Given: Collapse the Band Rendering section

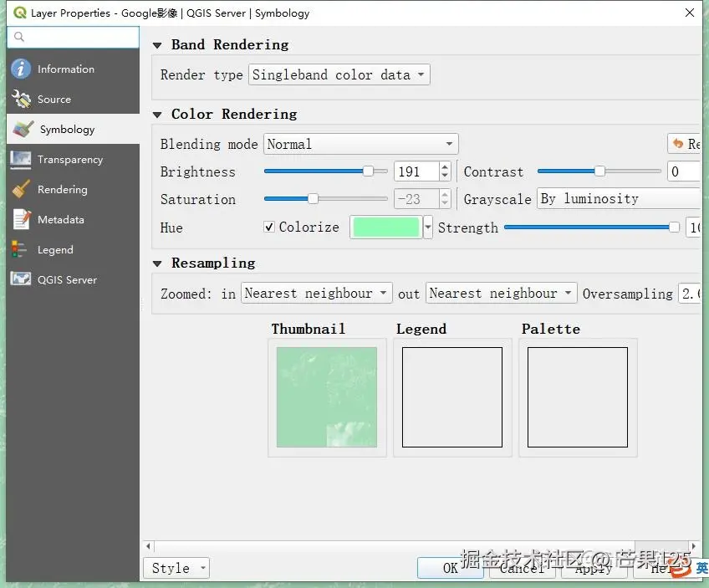Looking at the screenshot, I should (x=157, y=45).
